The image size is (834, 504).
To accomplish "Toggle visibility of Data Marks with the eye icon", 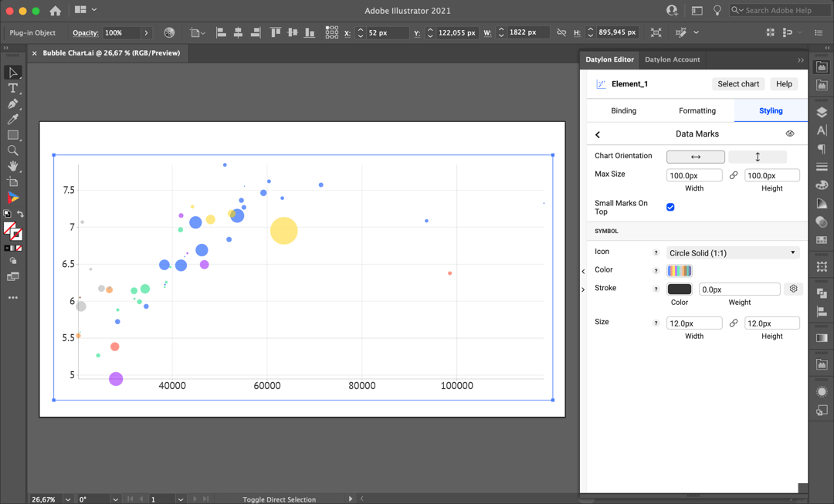I will 789,133.
